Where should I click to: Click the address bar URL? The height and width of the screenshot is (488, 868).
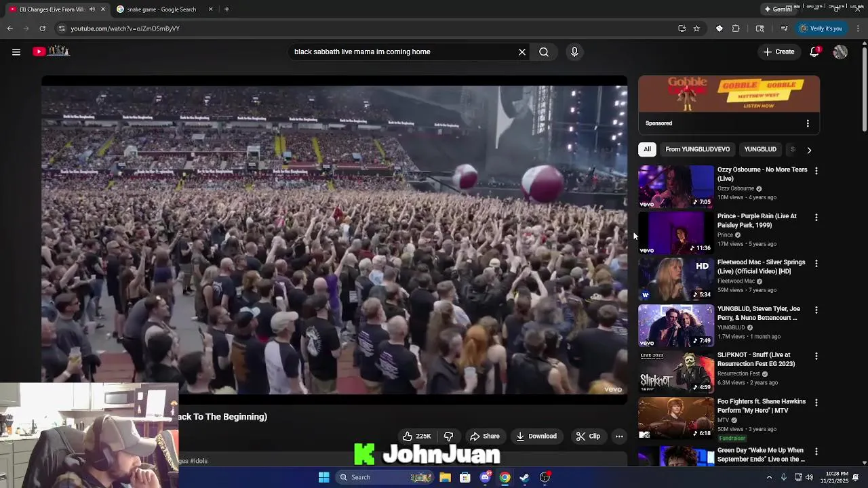125,28
